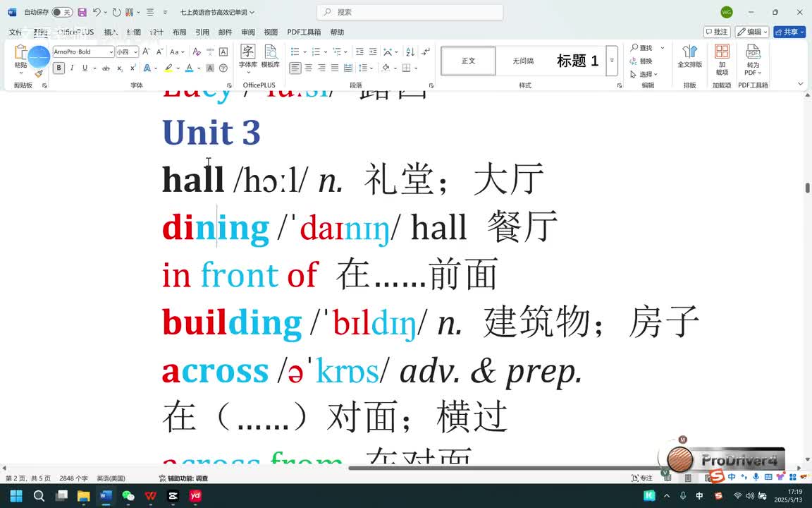Toggle the 自动保存 AutoSave switch

pyautogui.click(x=62, y=12)
